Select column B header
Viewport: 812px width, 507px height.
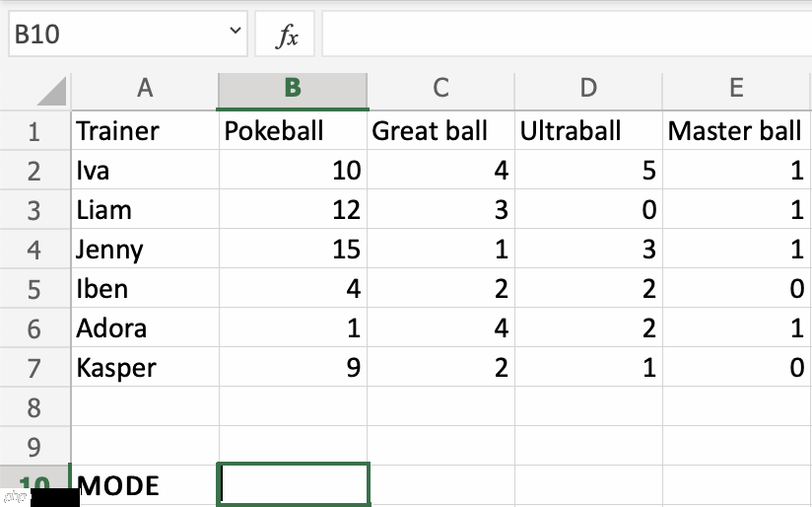coord(293,88)
